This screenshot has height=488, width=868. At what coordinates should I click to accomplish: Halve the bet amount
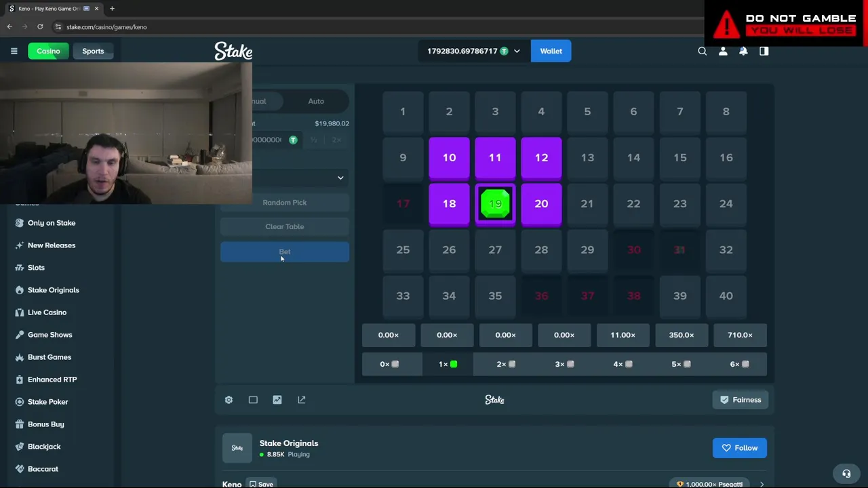(314, 140)
